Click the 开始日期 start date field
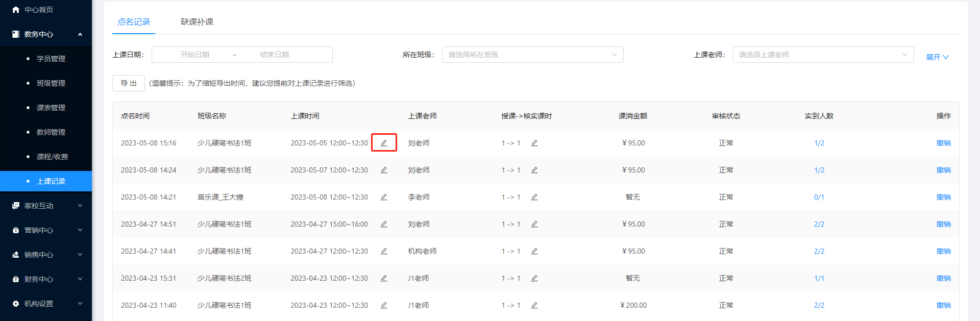The width and height of the screenshot is (980, 321). (x=195, y=55)
